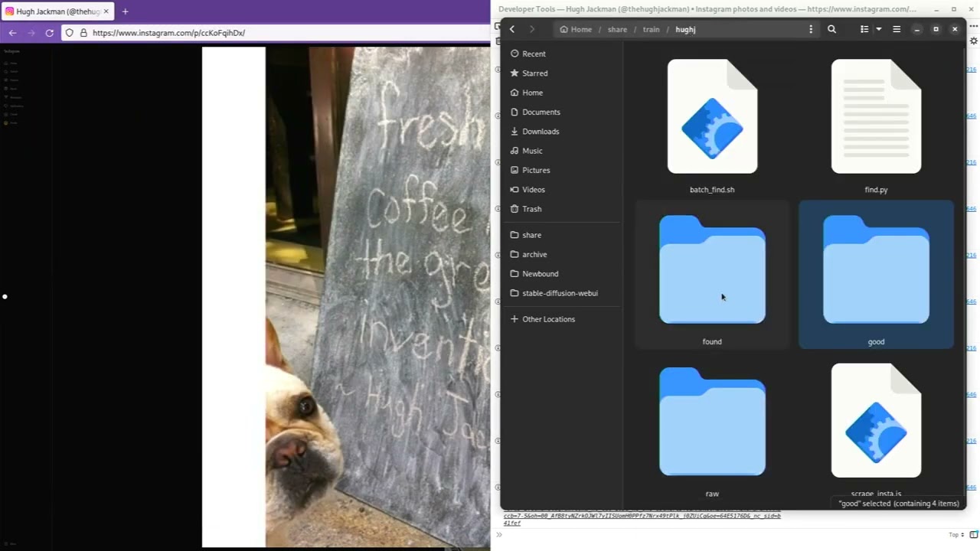
Task: Open the share bookmark in sidebar
Action: pyautogui.click(x=562, y=235)
